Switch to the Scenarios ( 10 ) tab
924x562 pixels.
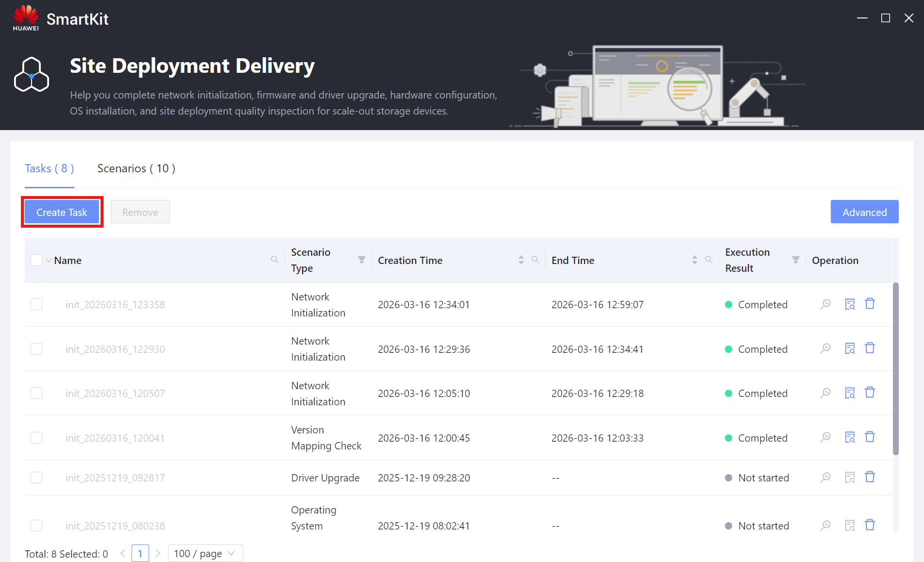coord(136,168)
